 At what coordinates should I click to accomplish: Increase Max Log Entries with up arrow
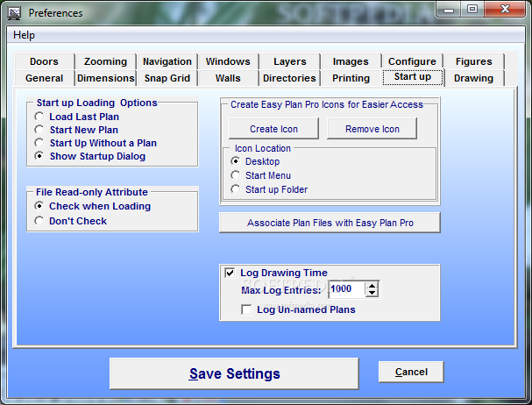point(372,286)
